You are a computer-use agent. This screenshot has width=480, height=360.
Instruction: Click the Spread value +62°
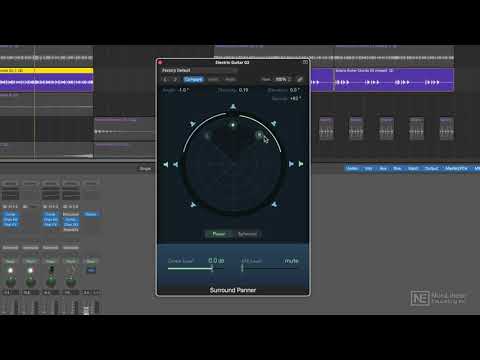pos(296,98)
